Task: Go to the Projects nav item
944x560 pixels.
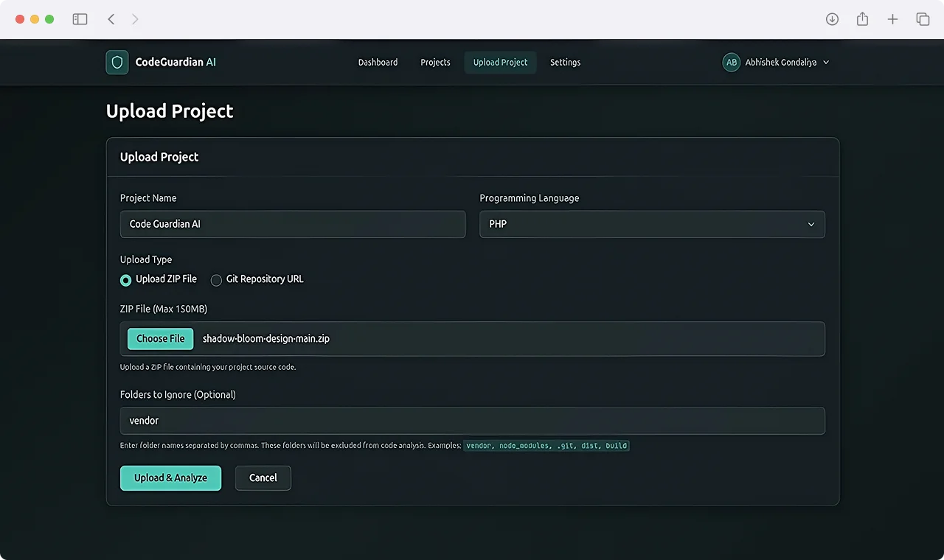Action: tap(435, 63)
